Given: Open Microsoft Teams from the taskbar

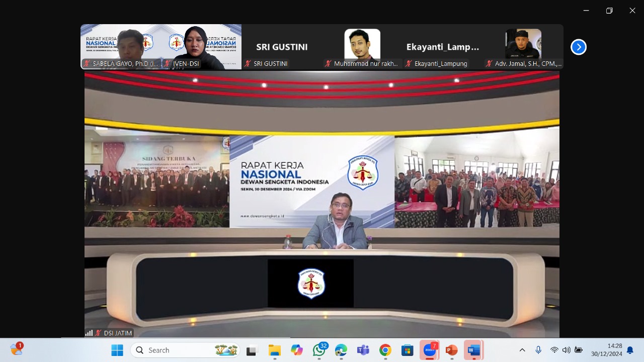Looking at the screenshot, I should (363, 350).
